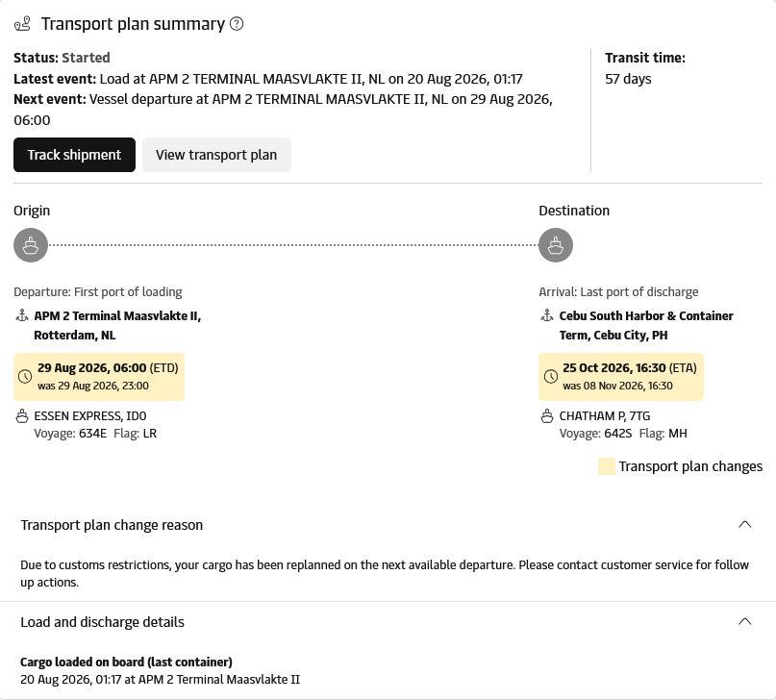
Task: Open Track shipment
Action: (74, 155)
